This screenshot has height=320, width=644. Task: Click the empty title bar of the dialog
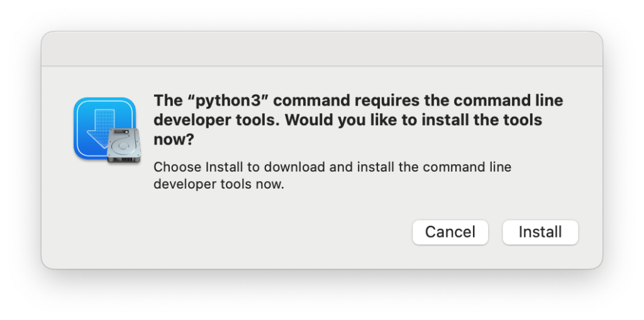pyautogui.click(x=321, y=49)
